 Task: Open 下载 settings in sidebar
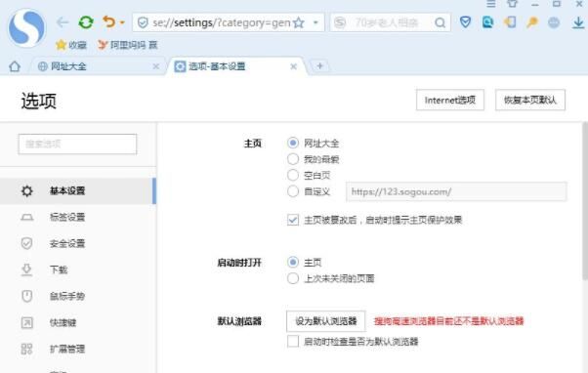click(x=78, y=269)
